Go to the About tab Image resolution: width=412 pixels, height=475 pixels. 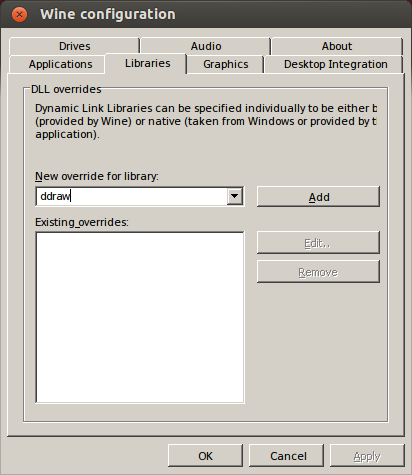pos(337,46)
